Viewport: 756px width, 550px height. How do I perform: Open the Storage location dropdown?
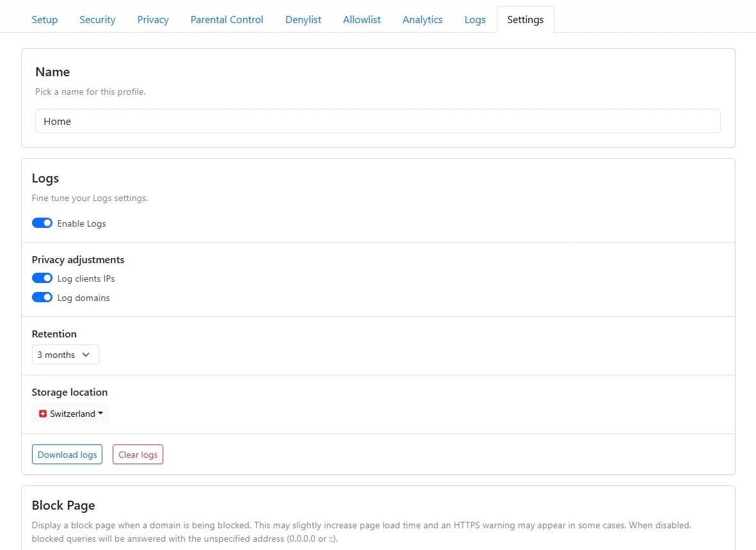70,413
